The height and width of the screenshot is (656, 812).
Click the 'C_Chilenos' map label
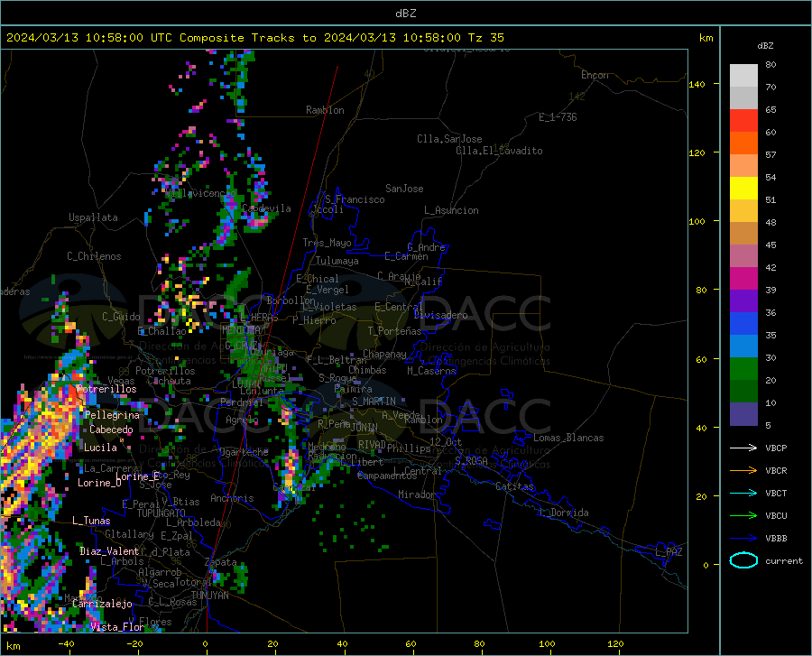coord(94,256)
